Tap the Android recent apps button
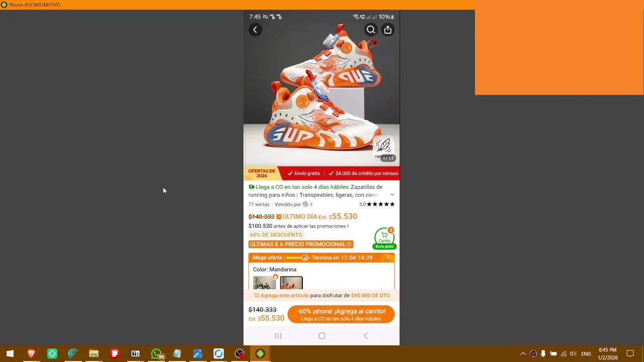The width and height of the screenshot is (644, 362). click(x=278, y=336)
